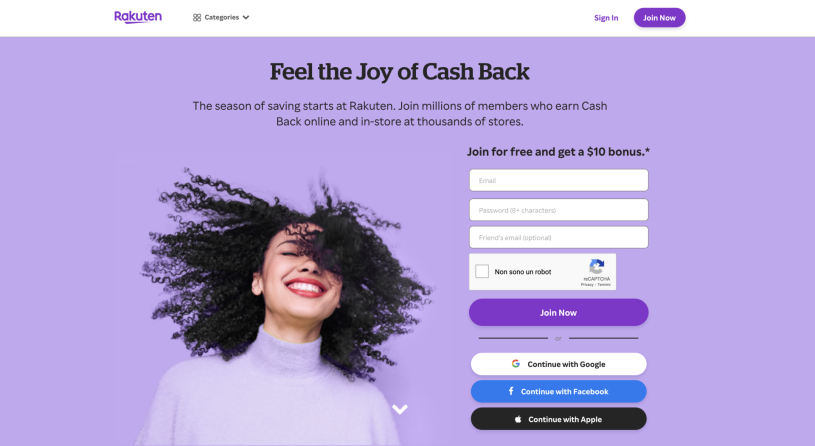Click the Categories grid icon
Image resolution: width=815 pixels, height=446 pixels.
tap(196, 18)
